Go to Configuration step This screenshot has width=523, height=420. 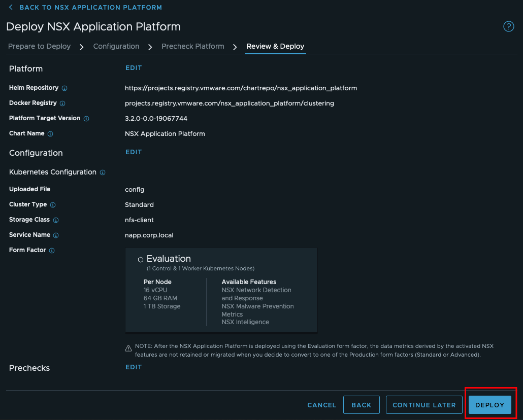[116, 46]
